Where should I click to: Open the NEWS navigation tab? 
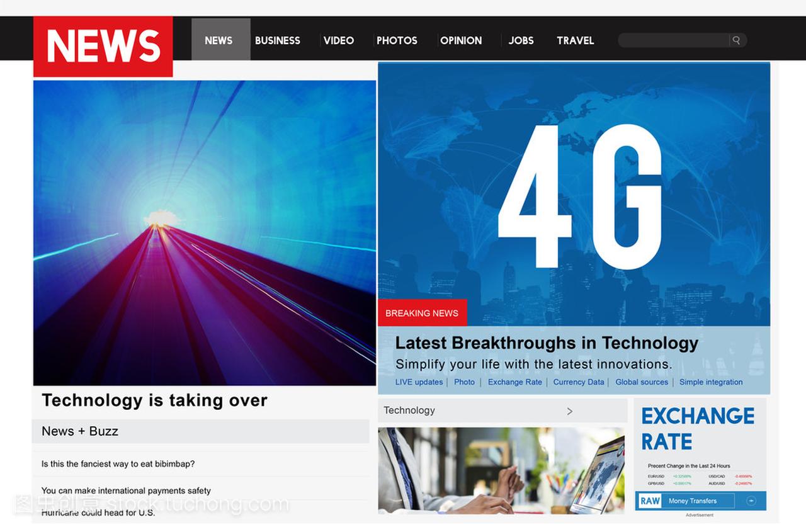tap(220, 40)
